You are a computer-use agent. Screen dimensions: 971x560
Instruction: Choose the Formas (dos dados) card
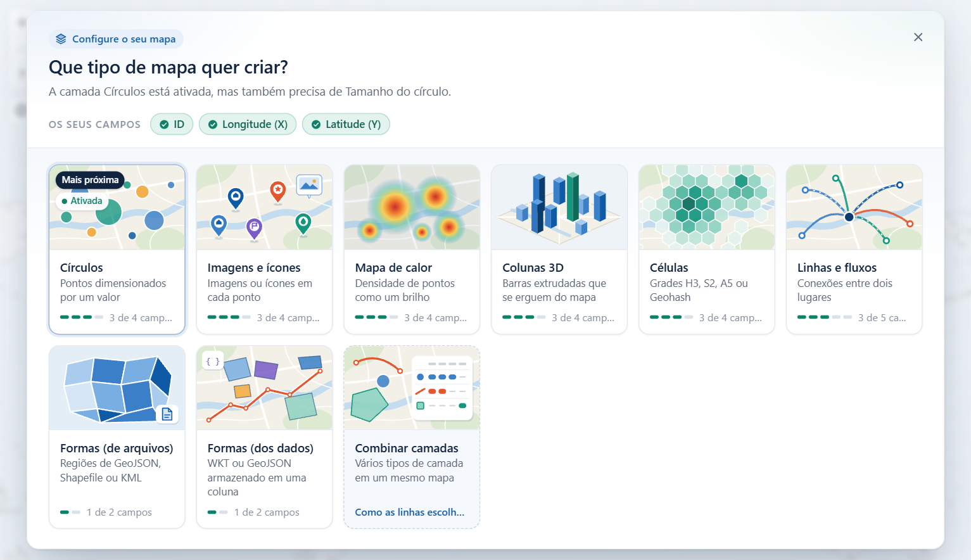pyautogui.click(x=265, y=437)
